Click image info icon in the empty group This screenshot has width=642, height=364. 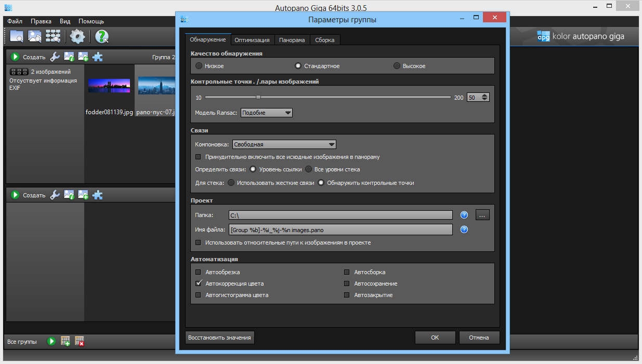(x=69, y=195)
